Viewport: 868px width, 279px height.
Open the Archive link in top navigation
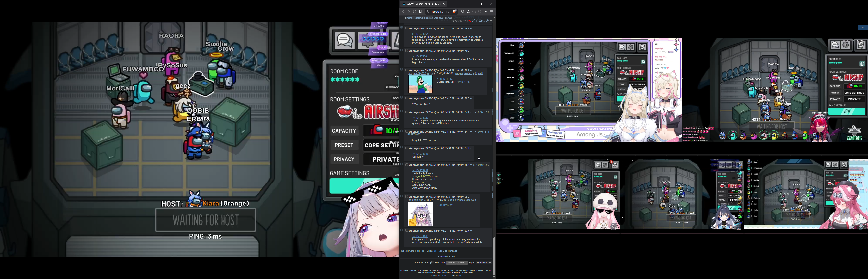tap(439, 18)
